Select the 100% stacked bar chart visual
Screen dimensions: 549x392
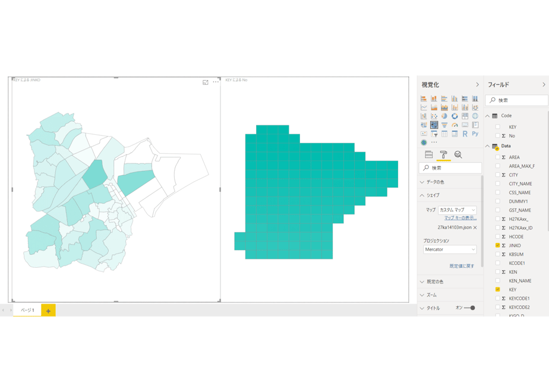[x=465, y=99]
